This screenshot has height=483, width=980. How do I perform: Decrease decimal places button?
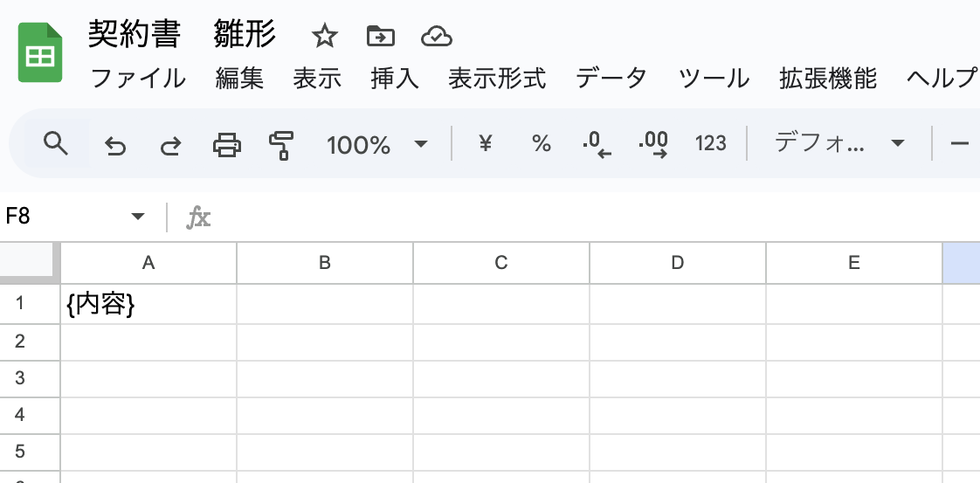click(597, 145)
